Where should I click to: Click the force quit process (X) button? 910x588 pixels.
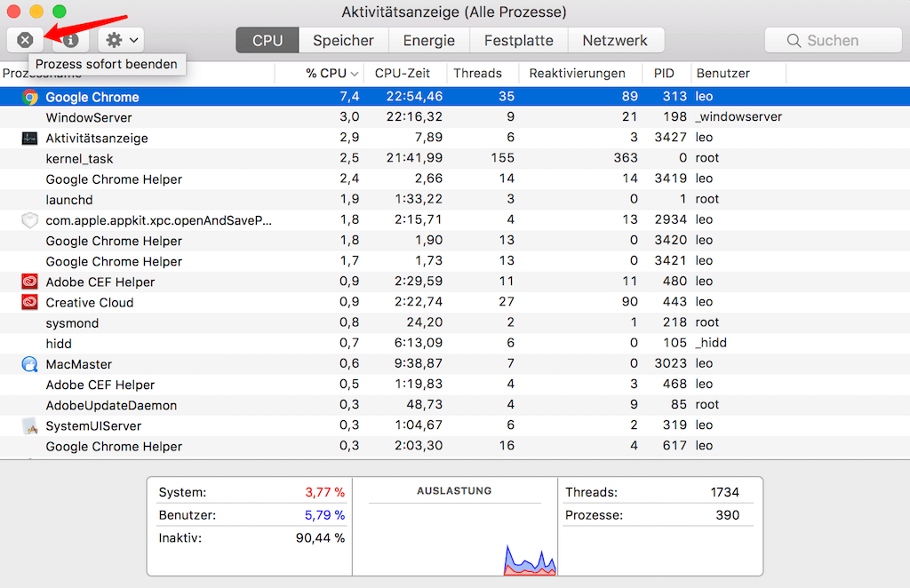pos(25,40)
